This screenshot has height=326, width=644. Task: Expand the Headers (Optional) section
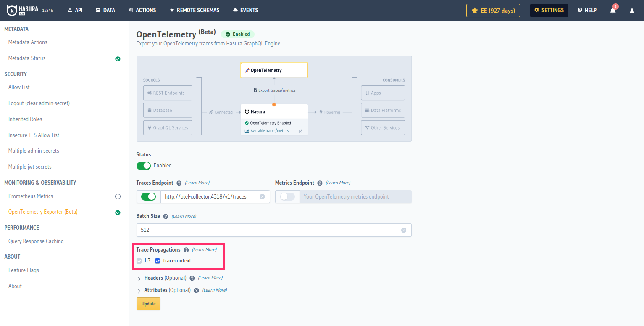[x=139, y=278]
